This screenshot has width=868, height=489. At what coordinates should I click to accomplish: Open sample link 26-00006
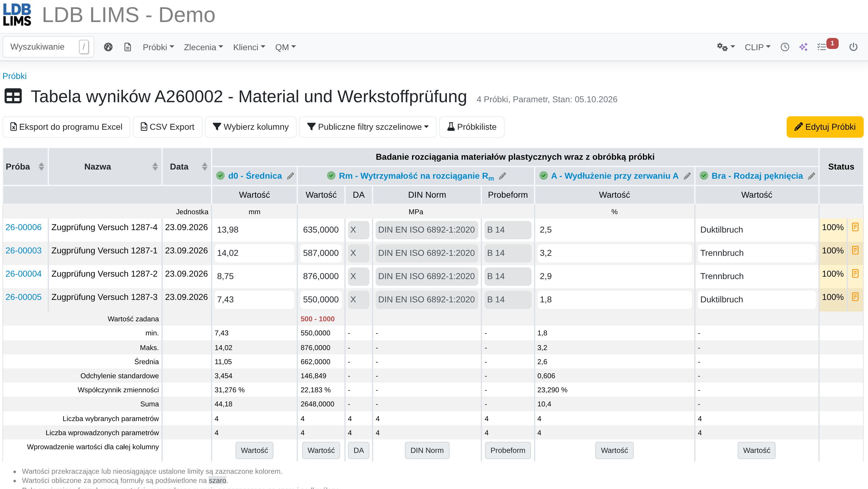[x=24, y=227]
